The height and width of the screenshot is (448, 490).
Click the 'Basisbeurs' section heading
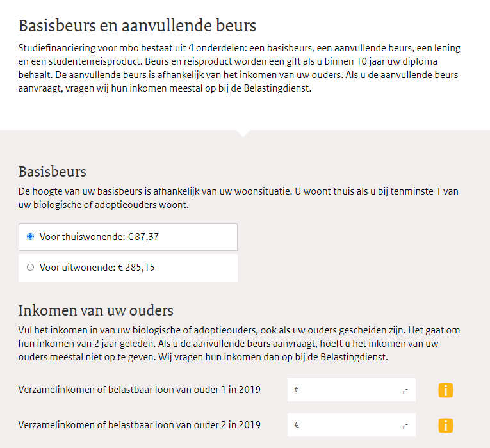click(x=53, y=172)
